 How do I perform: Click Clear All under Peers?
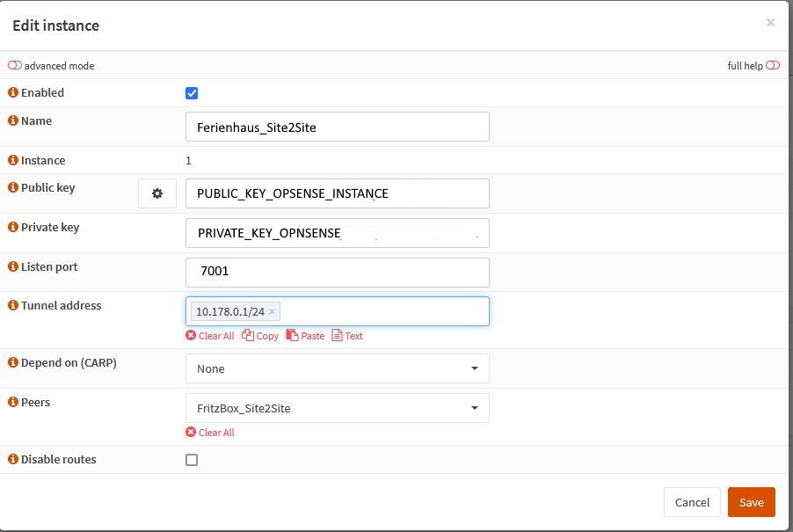[210, 433]
